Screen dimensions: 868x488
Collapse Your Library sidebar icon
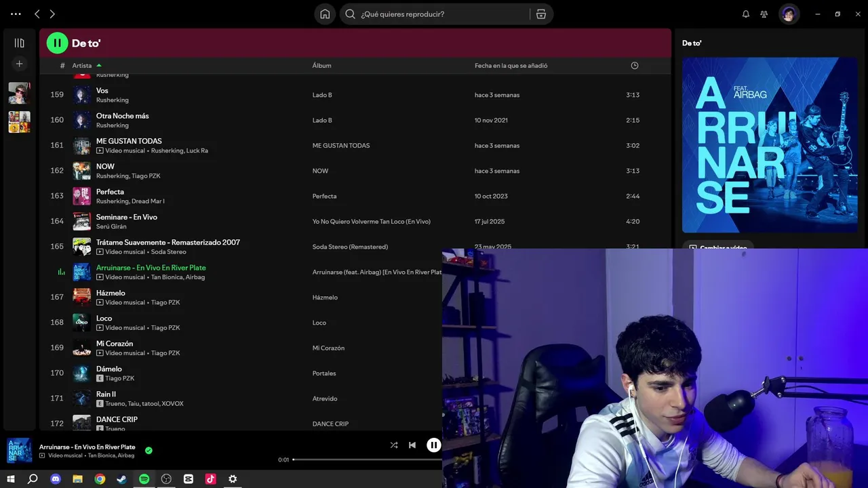pyautogui.click(x=19, y=43)
